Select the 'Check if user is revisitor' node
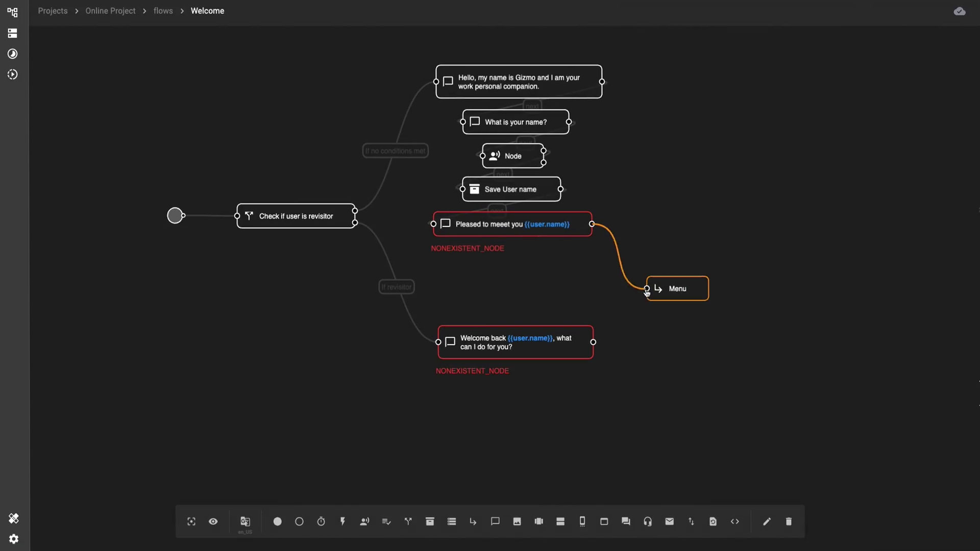This screenshot has width=980, height=551. click(296, 216)
